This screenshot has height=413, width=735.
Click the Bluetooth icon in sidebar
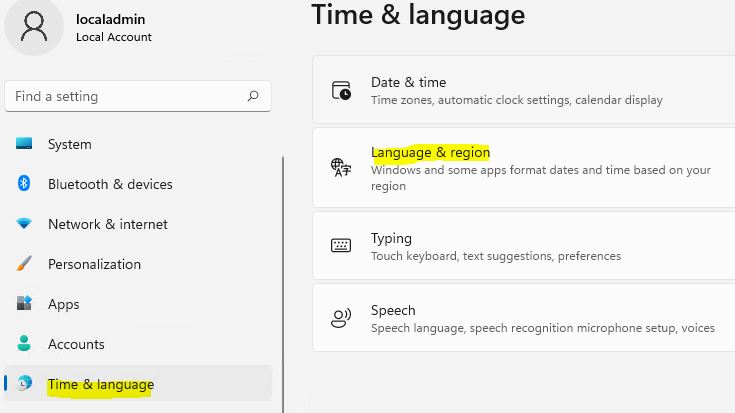coord(24,183)
